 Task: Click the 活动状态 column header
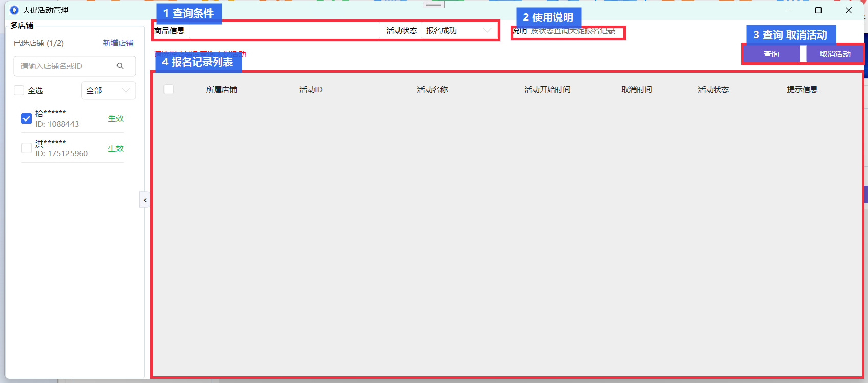713,90
